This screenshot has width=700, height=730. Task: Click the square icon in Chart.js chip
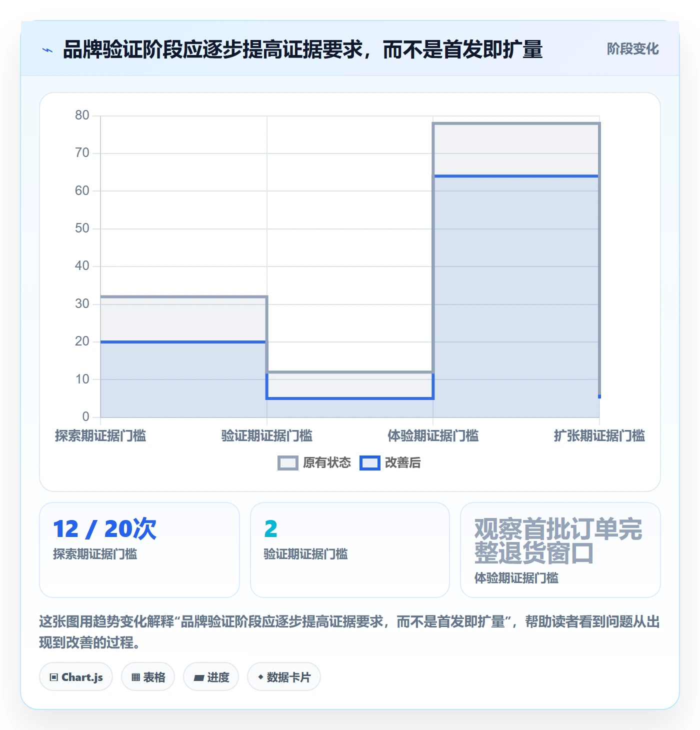point(54,677)
